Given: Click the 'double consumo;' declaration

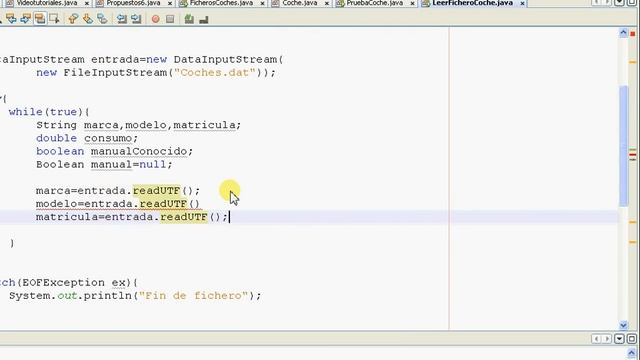Looking at the screenshot, I should 87,138.
